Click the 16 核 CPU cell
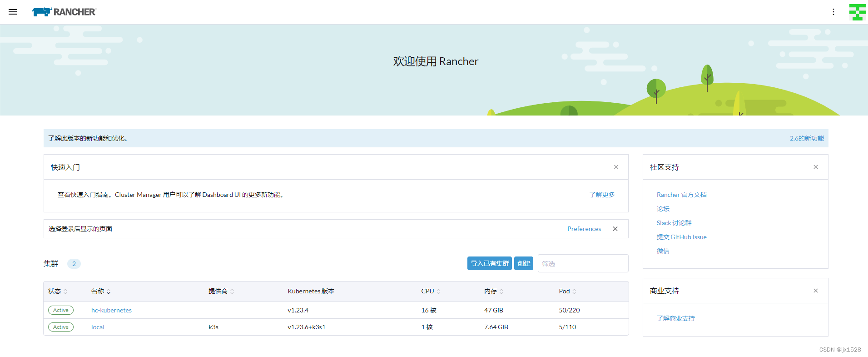 coord(429,310)
